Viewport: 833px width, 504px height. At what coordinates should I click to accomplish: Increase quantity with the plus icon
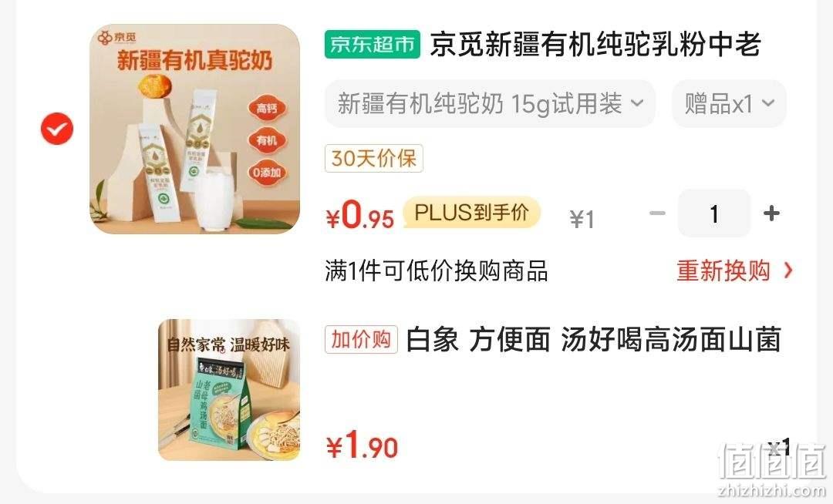[x=771, y=213]
